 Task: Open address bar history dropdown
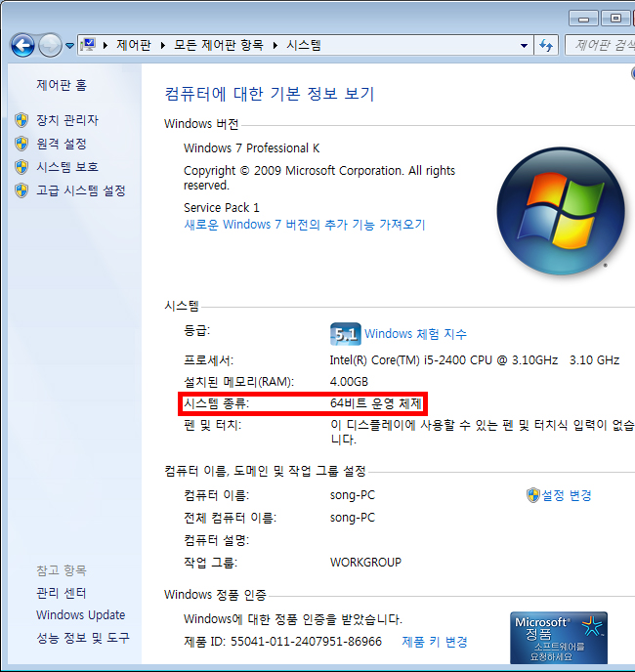[524, 46]
